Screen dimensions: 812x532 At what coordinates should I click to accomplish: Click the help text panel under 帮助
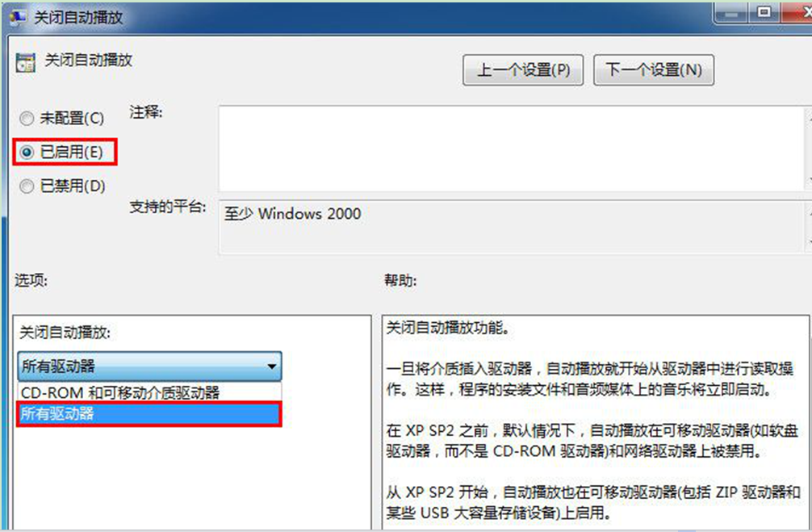tap(596, 422)
